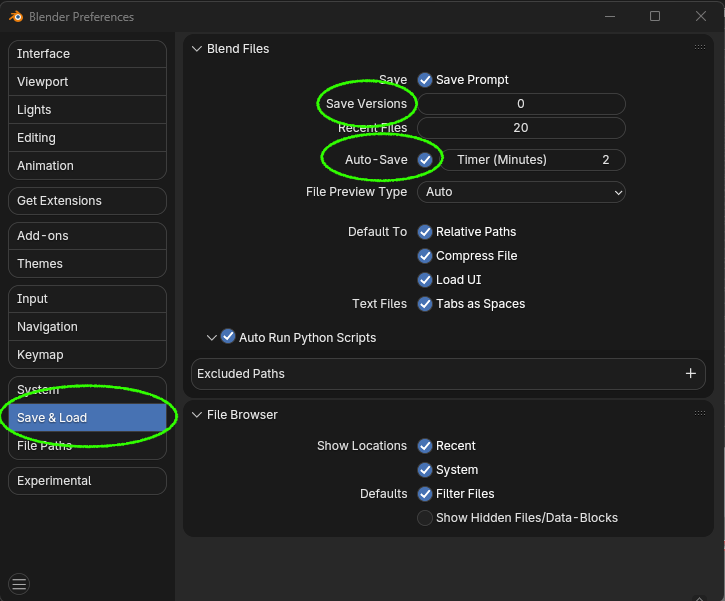Click the Show Locations label
The width and height of the screenshot is (725, 601).
click(362, 446)
